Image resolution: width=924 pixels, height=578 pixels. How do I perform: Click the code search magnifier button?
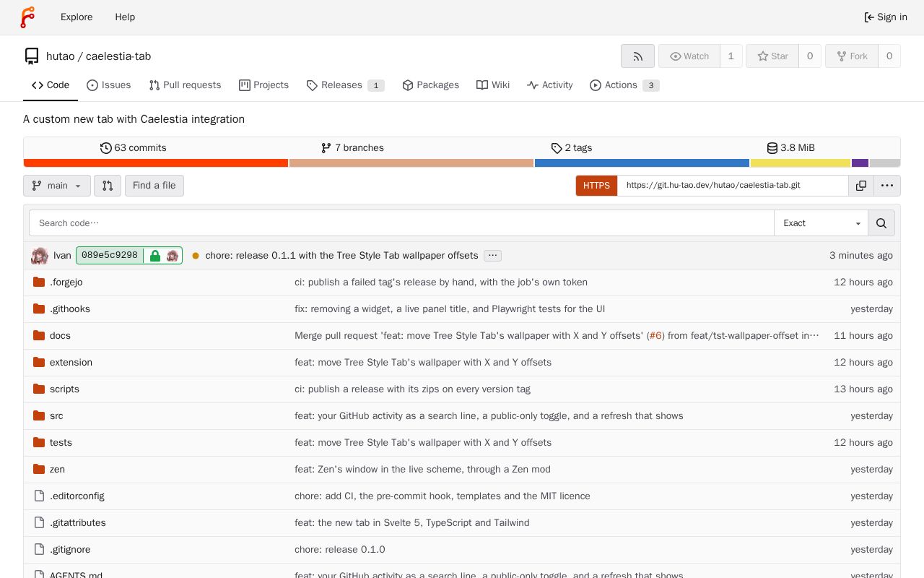(881, 223)
